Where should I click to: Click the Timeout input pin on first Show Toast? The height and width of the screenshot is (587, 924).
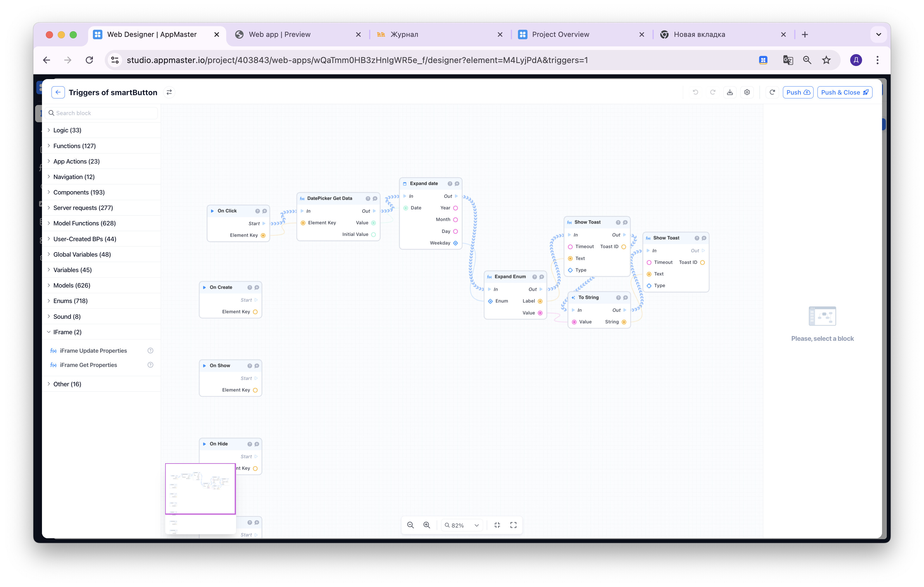(570, 247)
